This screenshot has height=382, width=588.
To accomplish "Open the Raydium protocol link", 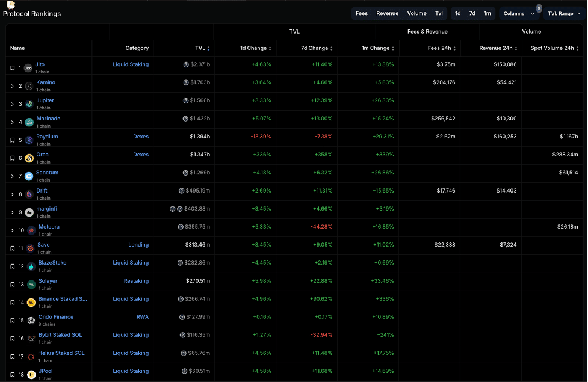I will (x=47, y=137).
